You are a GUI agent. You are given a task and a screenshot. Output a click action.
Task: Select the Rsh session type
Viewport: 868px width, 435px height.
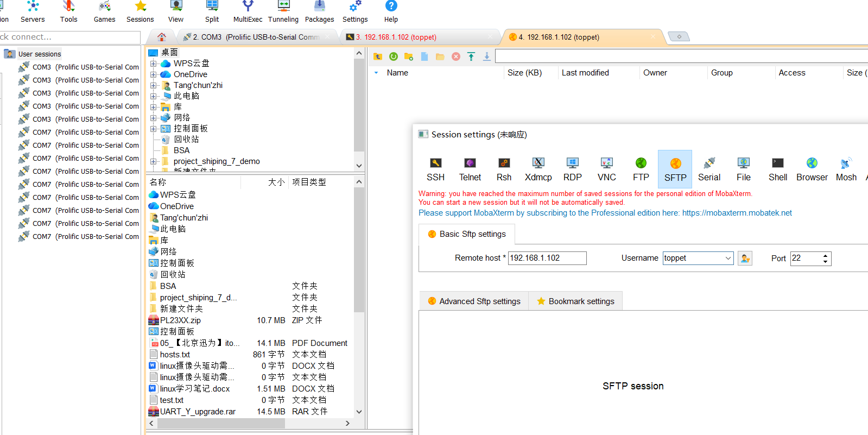[x=504, y=169]
